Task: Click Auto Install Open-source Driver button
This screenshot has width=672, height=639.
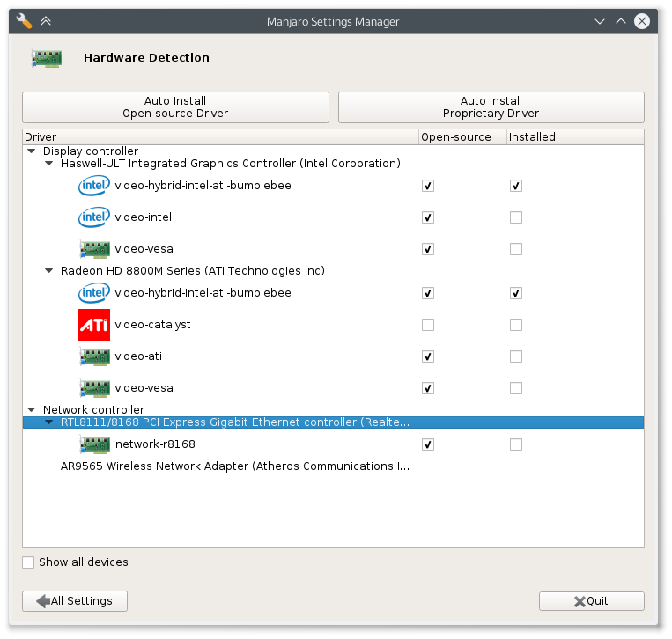Action: 176,107
